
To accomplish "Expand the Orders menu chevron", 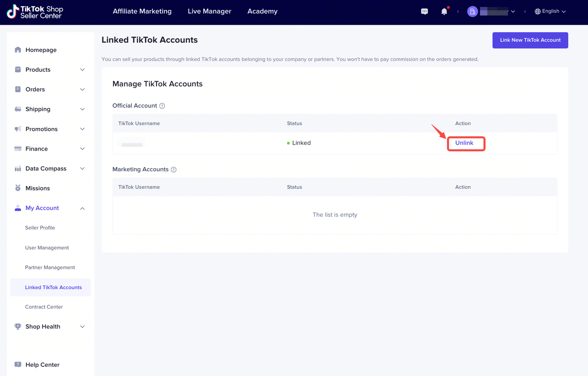I will 82,90.
